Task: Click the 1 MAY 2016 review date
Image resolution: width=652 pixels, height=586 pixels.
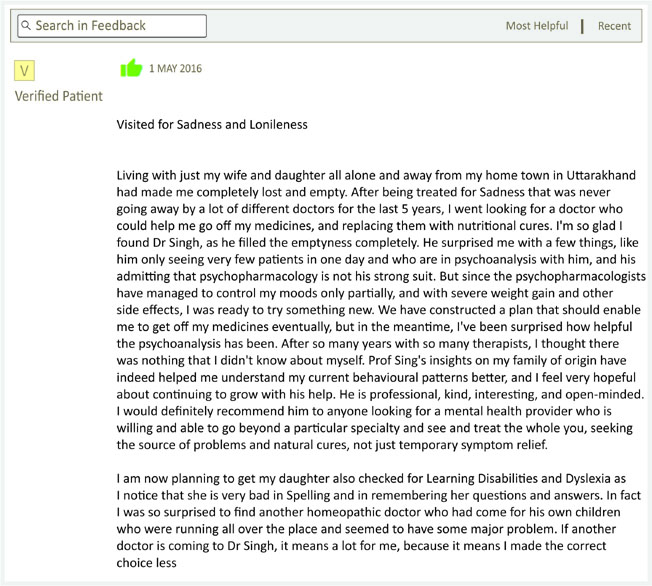Action: (x=175, y=69)
